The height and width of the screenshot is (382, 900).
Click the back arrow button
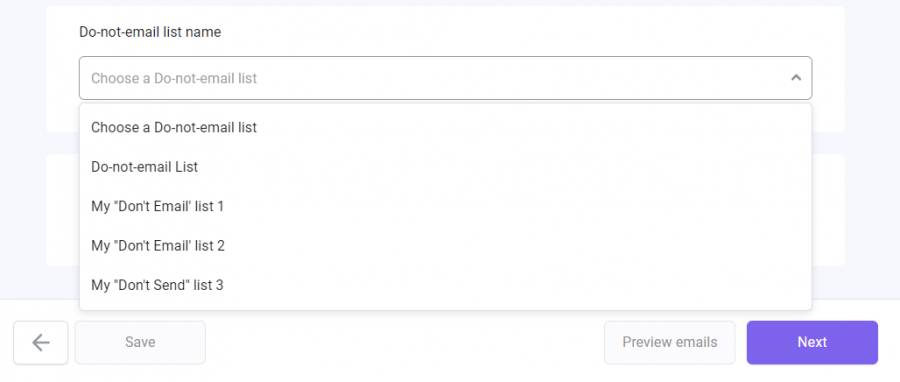[x=41, y=342]
